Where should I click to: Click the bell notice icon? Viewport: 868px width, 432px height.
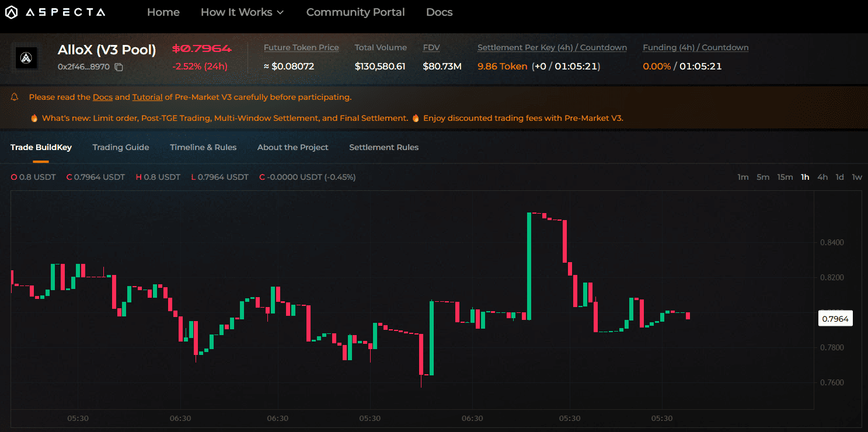click(15, 97)
